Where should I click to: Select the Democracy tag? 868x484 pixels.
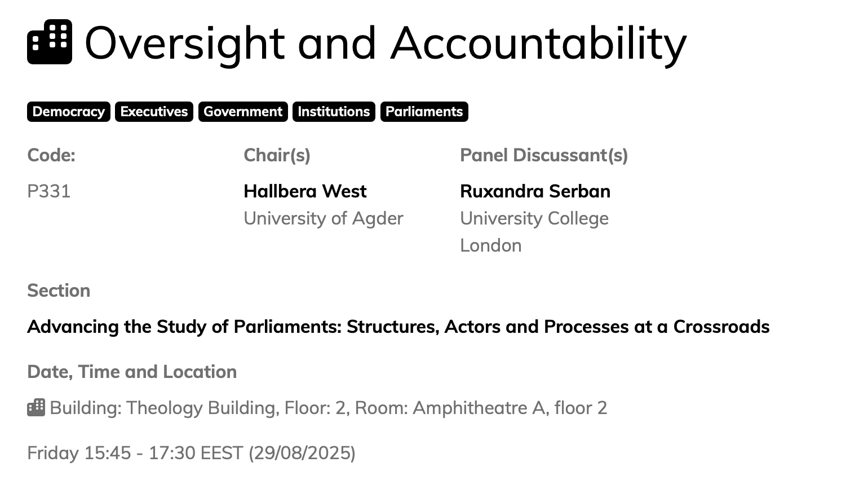(68, 112)
